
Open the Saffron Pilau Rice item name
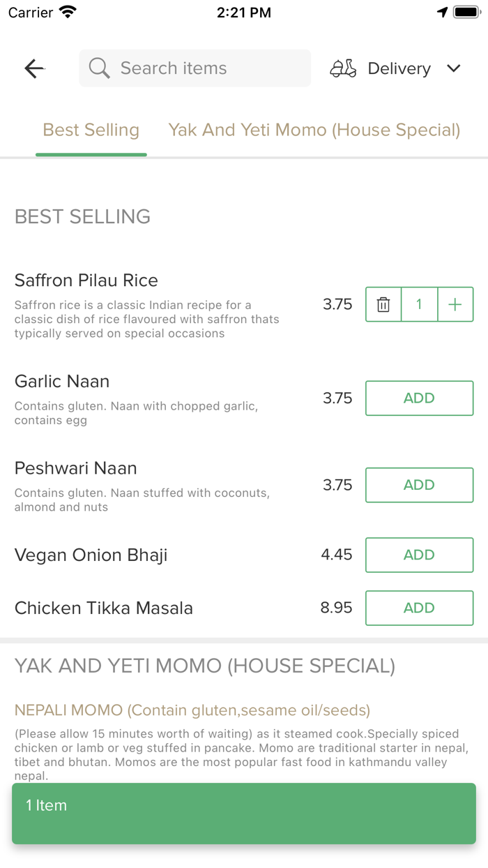(86, 280)
